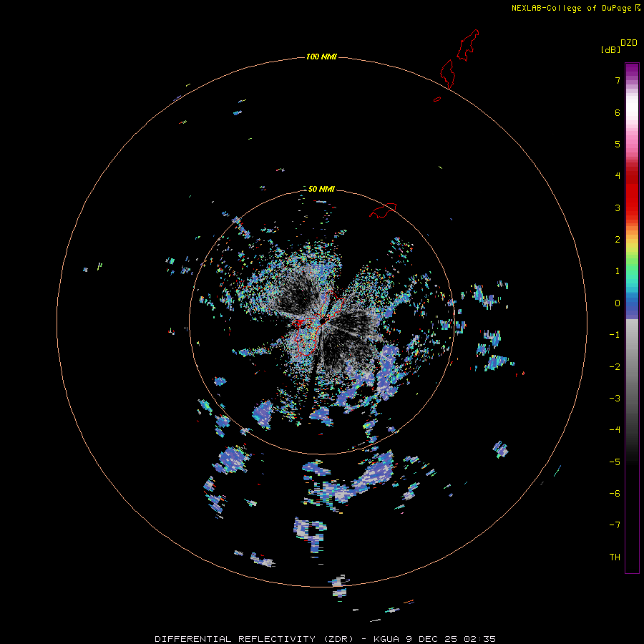
Task: Select the -1 dB scale label
Action: (x=615, y=335)
